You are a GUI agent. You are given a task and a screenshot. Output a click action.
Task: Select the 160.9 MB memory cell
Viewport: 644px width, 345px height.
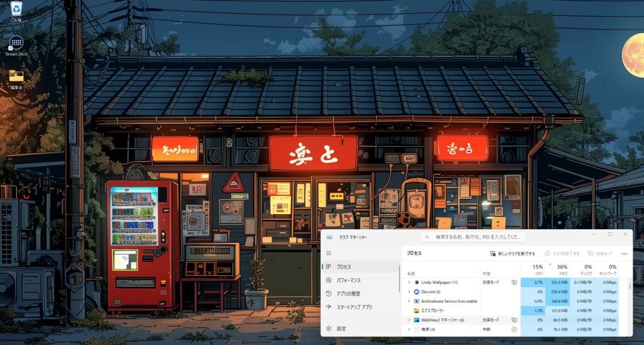tap(557, 302)
